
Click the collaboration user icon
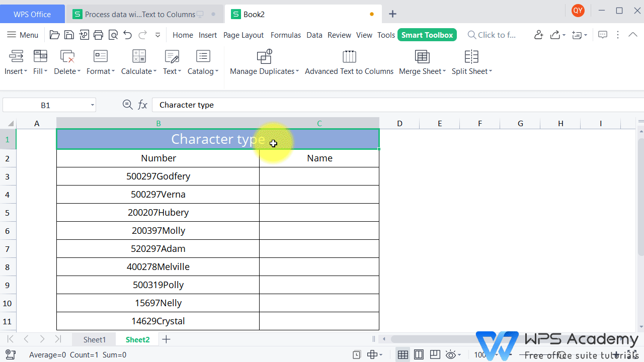pyautogui.click(x=538, y=35)
